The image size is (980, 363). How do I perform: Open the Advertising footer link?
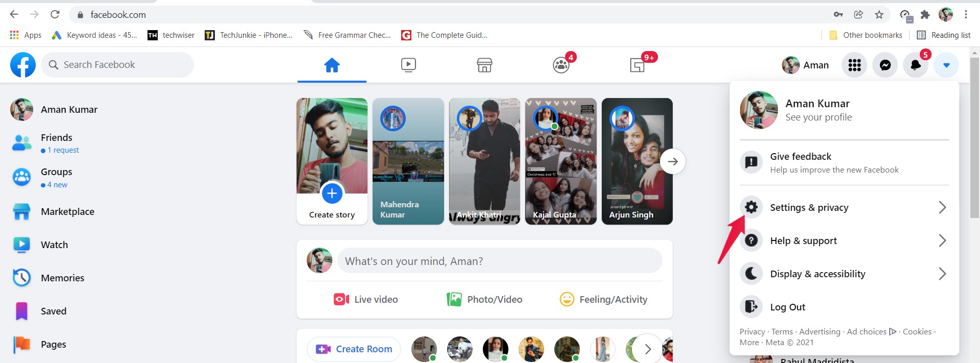click(x=820, y=332)
